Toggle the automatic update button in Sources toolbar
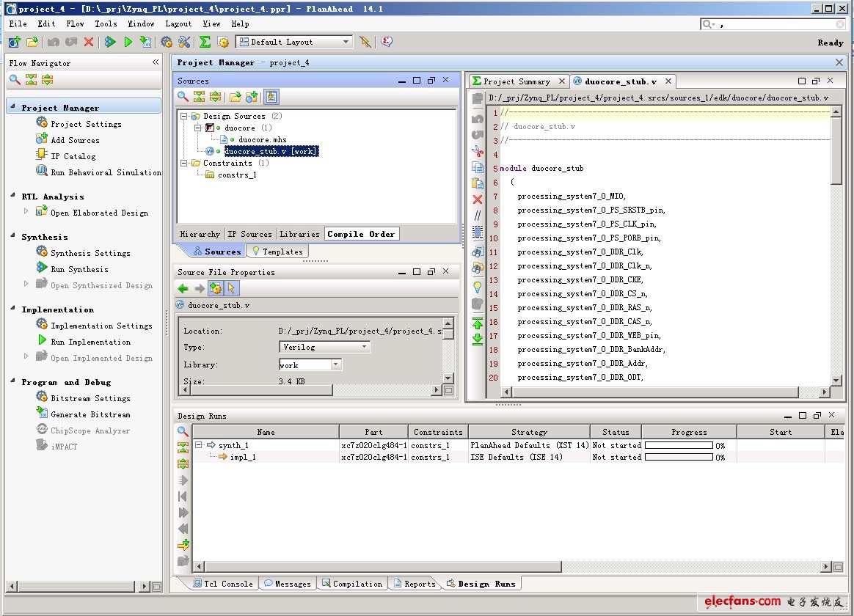Viewport: 854px width, 616px height. coord(271,97)
